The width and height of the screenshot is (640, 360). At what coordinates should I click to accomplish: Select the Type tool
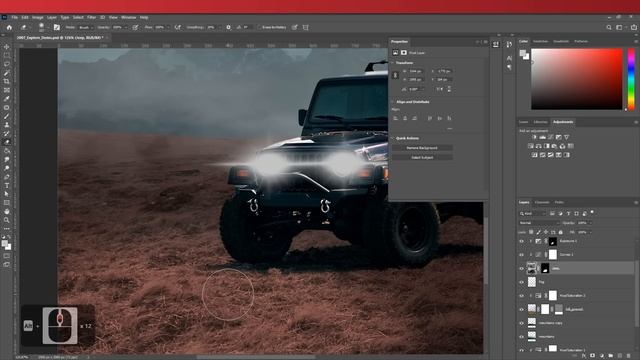[x=7, y=185]
